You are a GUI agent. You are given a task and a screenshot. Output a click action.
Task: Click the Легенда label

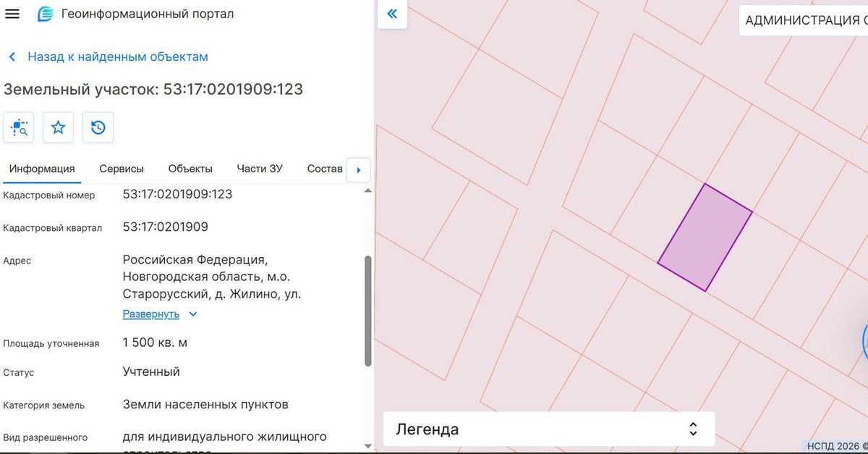pos(427,429)
